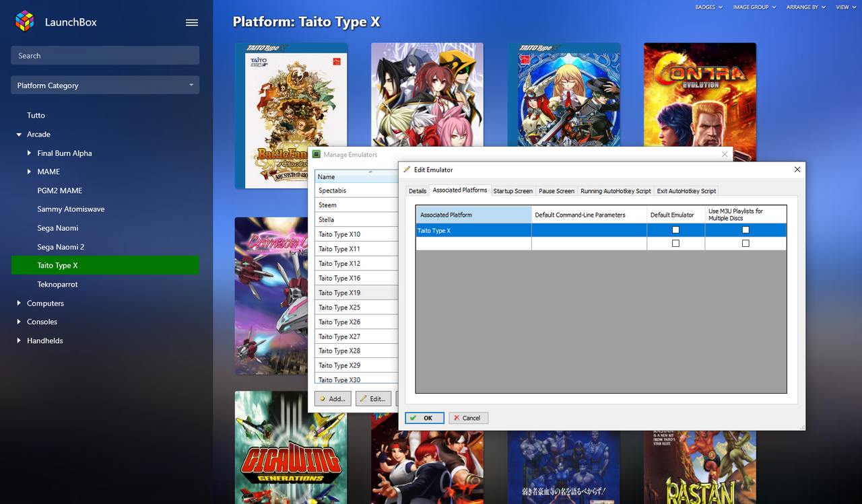Click Add... in Manage Emulators
Viewport: 862px width, 504px height.
coord(333,398)
